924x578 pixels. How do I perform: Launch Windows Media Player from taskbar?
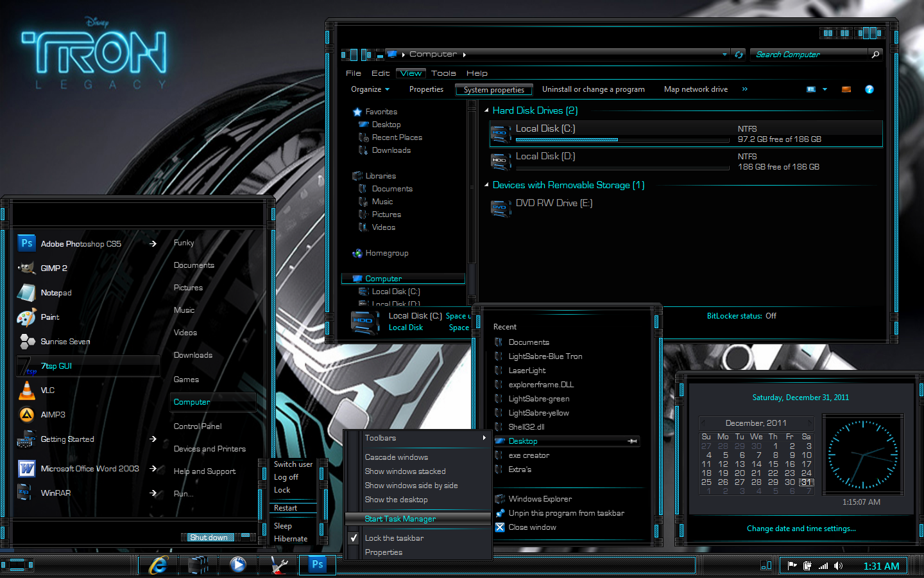click(x=238, y=565)
